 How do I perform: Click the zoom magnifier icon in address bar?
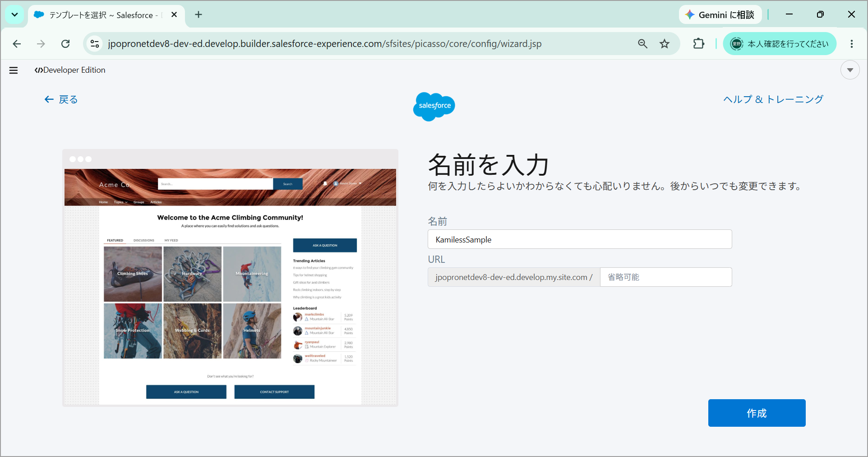tap(642, 44)
